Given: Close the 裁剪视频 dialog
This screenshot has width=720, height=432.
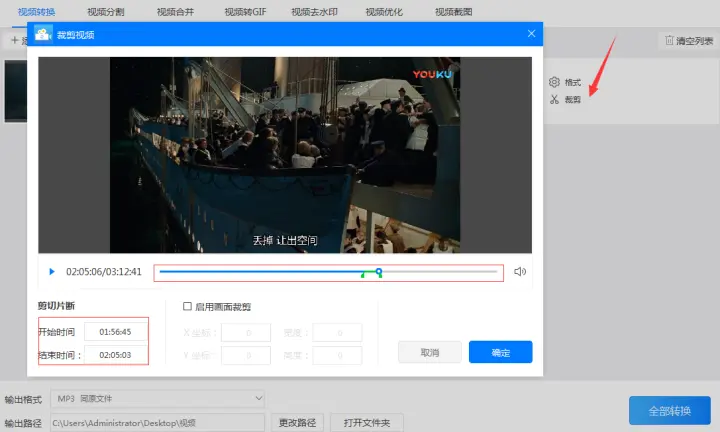Looking at the screenshot, I should pyautogui.click(x=531, y=34).
